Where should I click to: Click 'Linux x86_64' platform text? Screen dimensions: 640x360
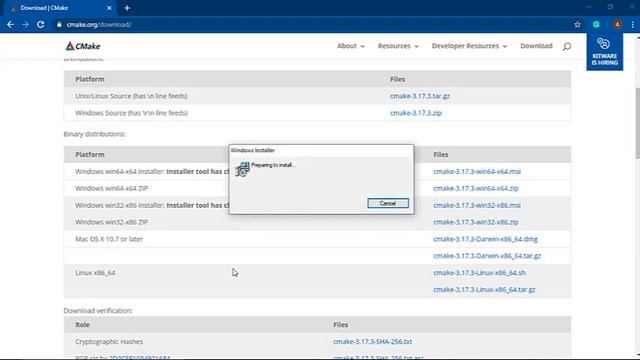pos(95,273)
